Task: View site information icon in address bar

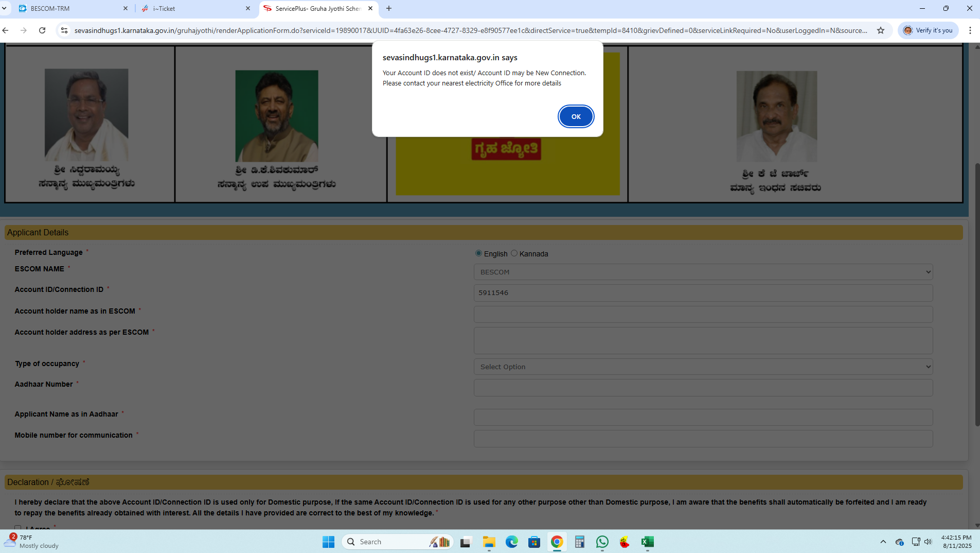Action: pyautogui.click(x=64, y=30)
